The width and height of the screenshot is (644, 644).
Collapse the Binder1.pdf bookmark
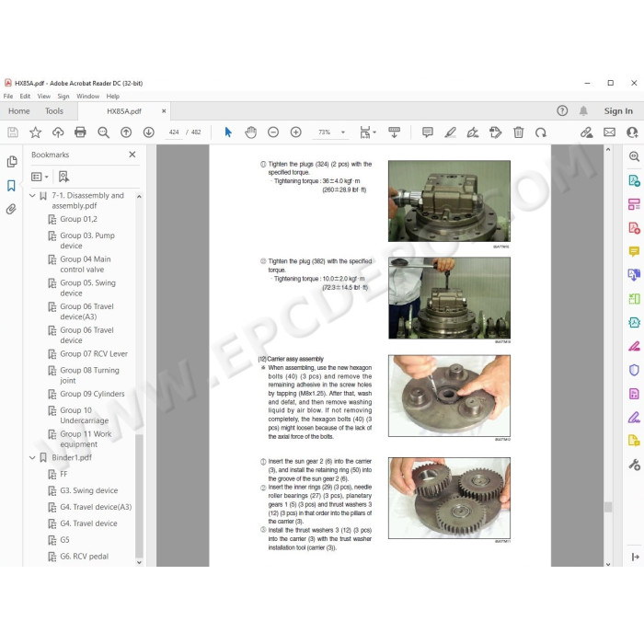pyautogui.click(x=32, y=457)
